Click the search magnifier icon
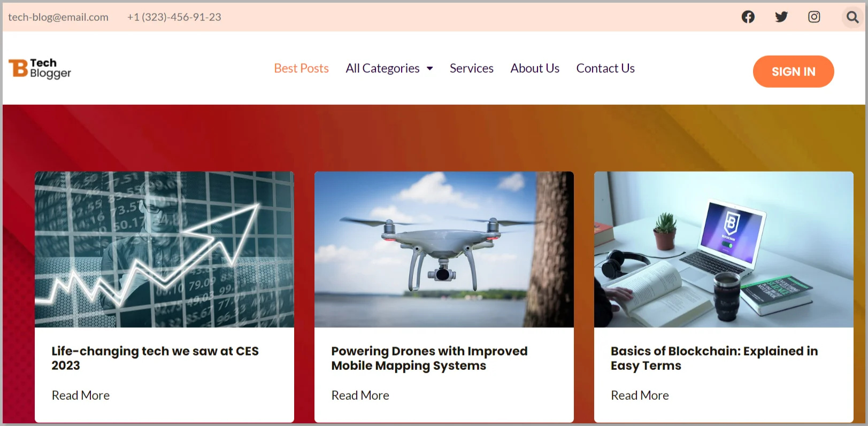This screenshot has width=868, height=426. pyautogui.click(x=852, y=17)
